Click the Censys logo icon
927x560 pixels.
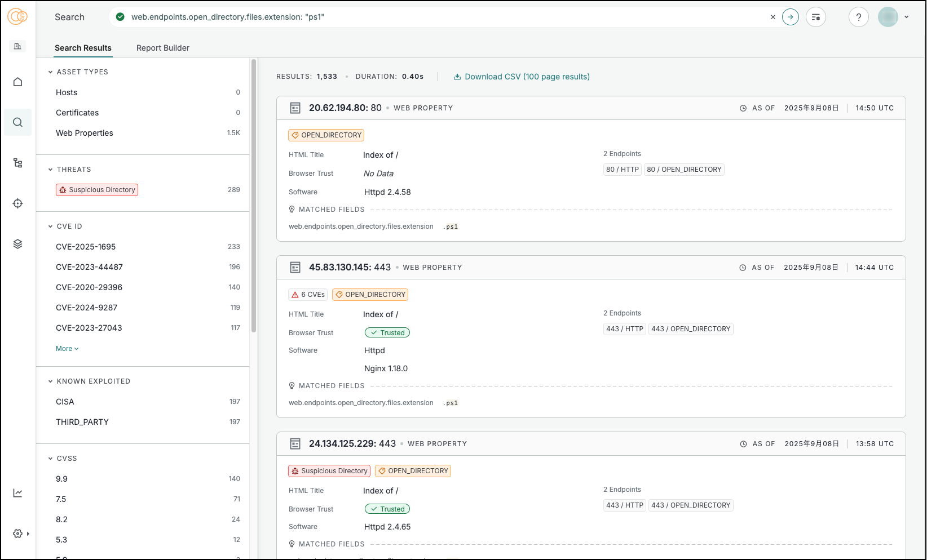pyautogui.click(x=17, y=16)
